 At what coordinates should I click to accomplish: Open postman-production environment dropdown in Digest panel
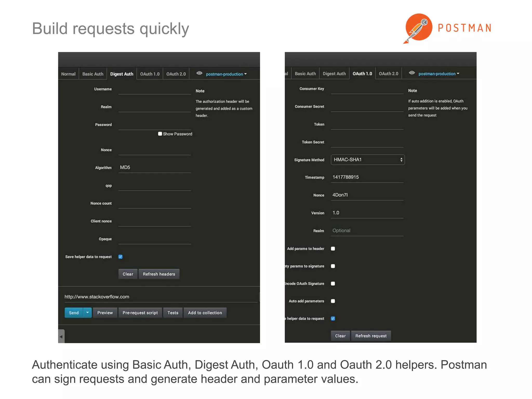pos(226,74)
